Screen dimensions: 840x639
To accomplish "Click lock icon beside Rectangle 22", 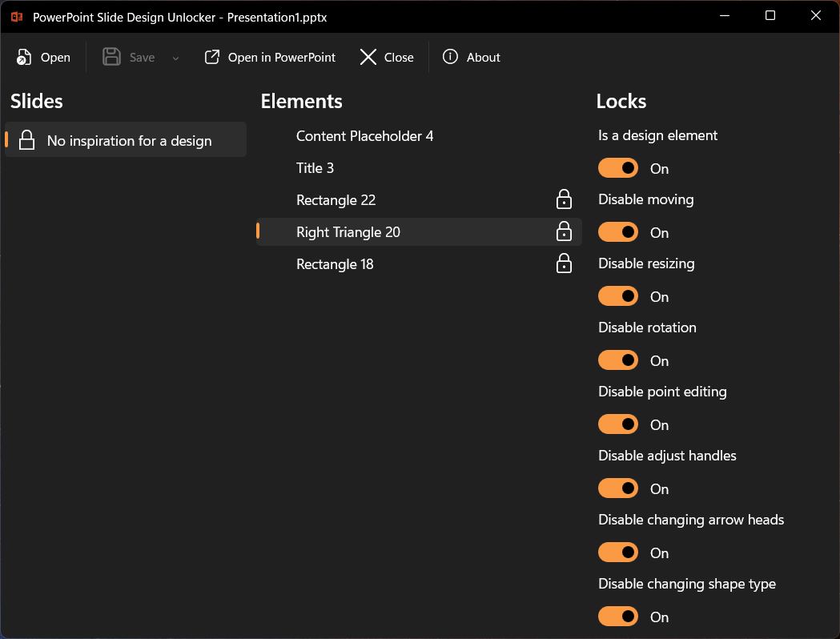I will [564, 199].
